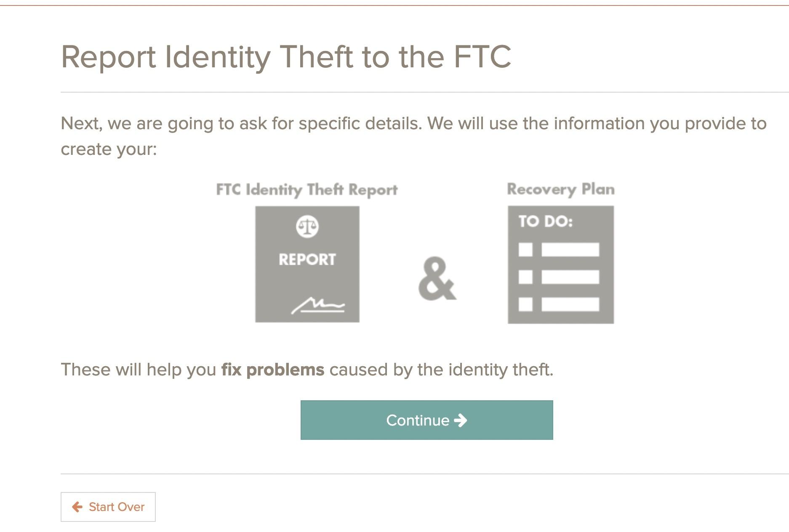Image resolution: width=789 pixels, height=532 pixels.
Task: Click the teal Continue bar
Action: [426, 420]
